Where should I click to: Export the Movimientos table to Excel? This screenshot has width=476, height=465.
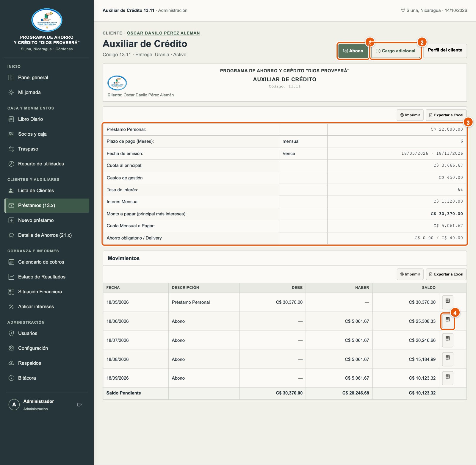tap(446, 274)
